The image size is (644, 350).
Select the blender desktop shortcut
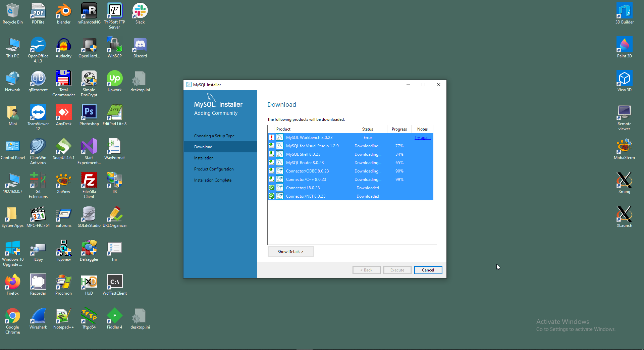coord(64,14)
